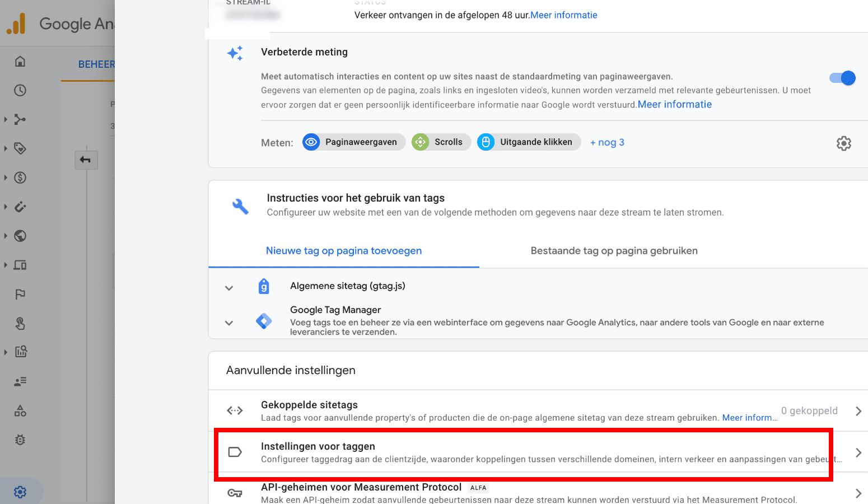Screen dimensions: 868x504
Task: Expand the Google Tag Manager chevron
Action: pyautogui.click(x=228, y=323)
